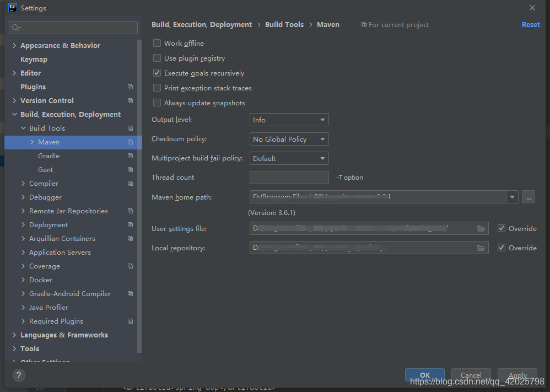The height and width of the screenshot is (392, 550).
Task: Click the Thread count input field
Action: 289,177
